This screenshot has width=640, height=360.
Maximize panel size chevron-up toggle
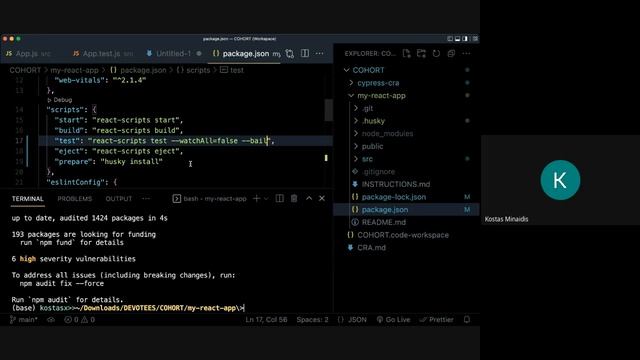pyautogui.click(x=309, y=198)
